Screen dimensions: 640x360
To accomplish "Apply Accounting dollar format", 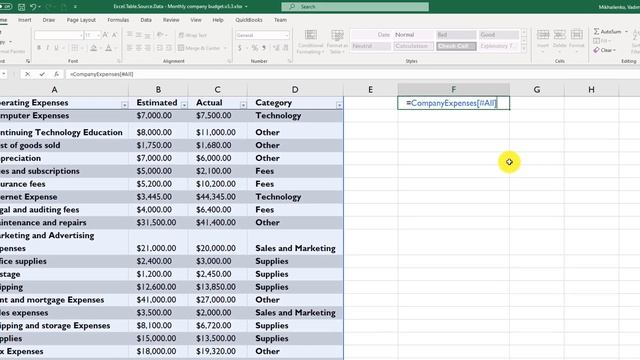I will pyautogui.click(x=240, y=48).
